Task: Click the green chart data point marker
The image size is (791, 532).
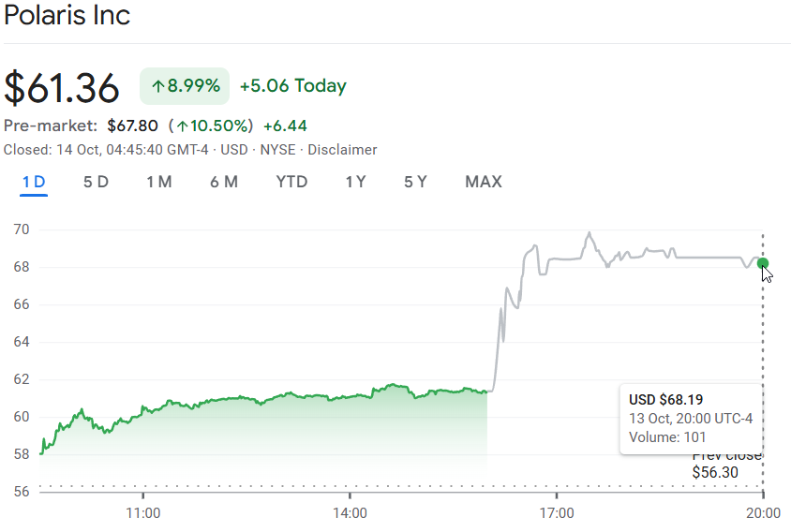Action: point(763,263)
